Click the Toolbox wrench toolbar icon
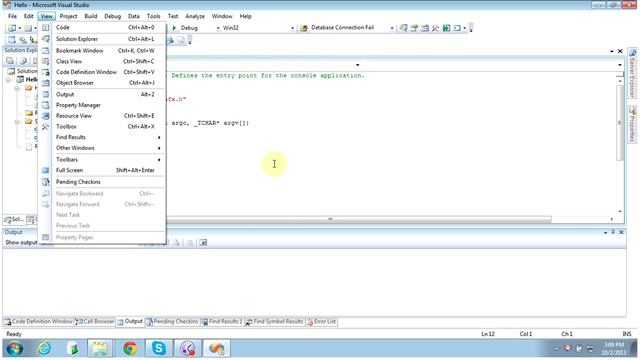The height and width of the screenshot is (360, 640). [x=436, y=28]
